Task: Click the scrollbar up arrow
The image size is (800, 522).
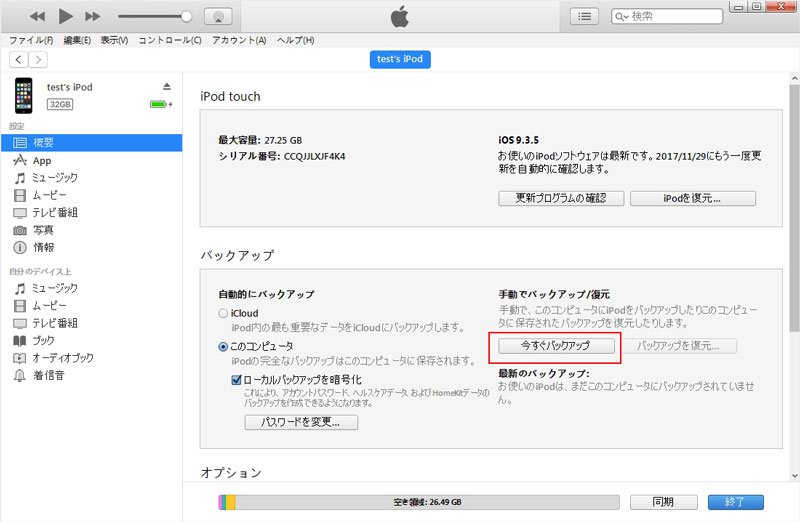Action: (794, 79)
